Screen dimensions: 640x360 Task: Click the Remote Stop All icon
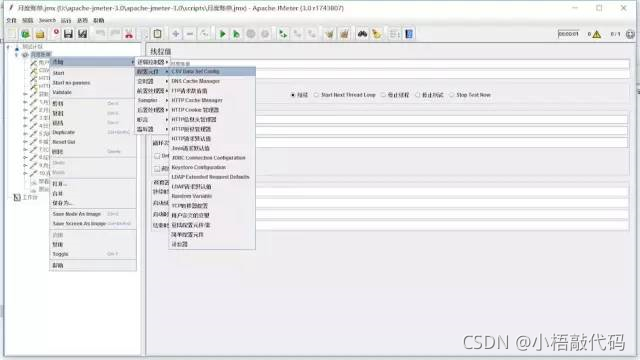pos(298,34)
